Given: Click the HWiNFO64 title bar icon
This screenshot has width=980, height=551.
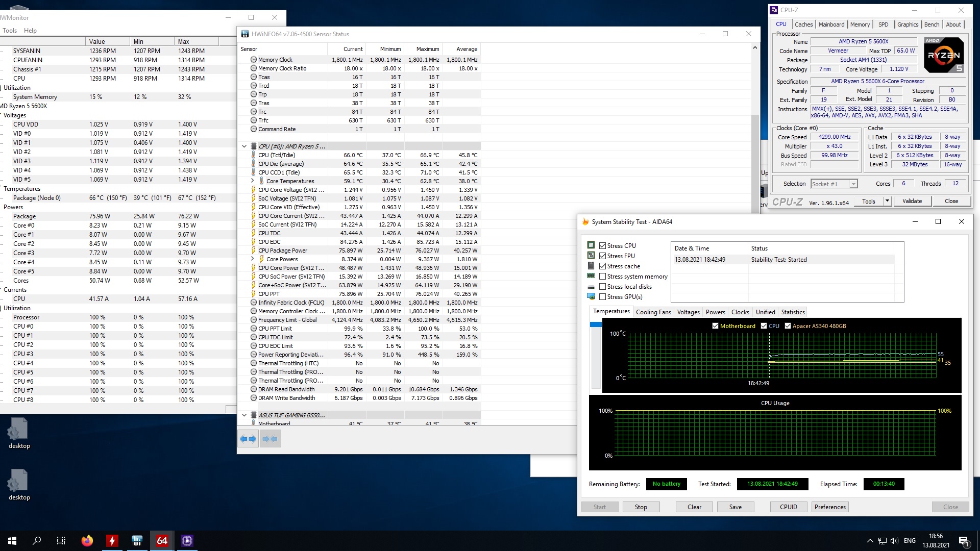Looking at the screenshot, I should pyautogui.click(x=245, y=34).
